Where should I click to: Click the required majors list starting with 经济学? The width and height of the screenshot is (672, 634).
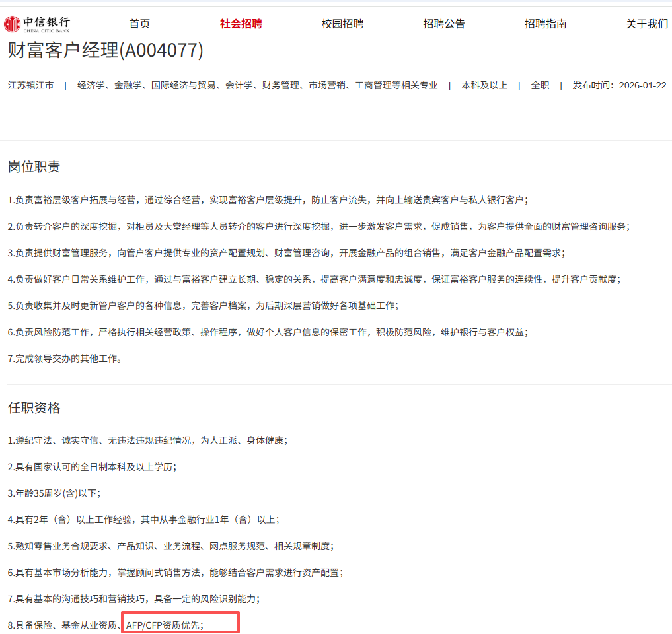pos(257,85)
